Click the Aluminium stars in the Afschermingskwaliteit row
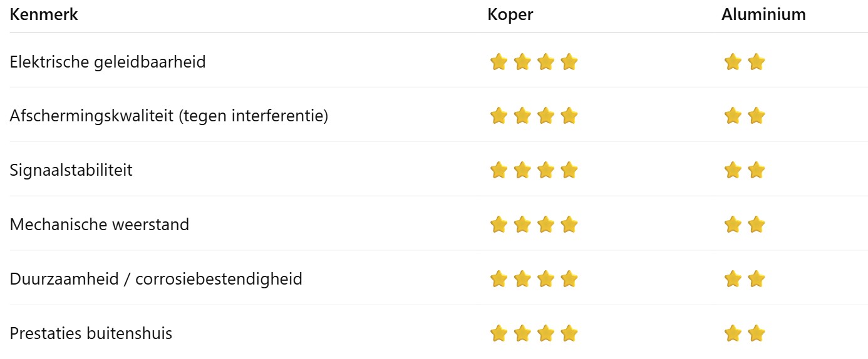Viewport: 868px width, 359px height. (745, 116)
